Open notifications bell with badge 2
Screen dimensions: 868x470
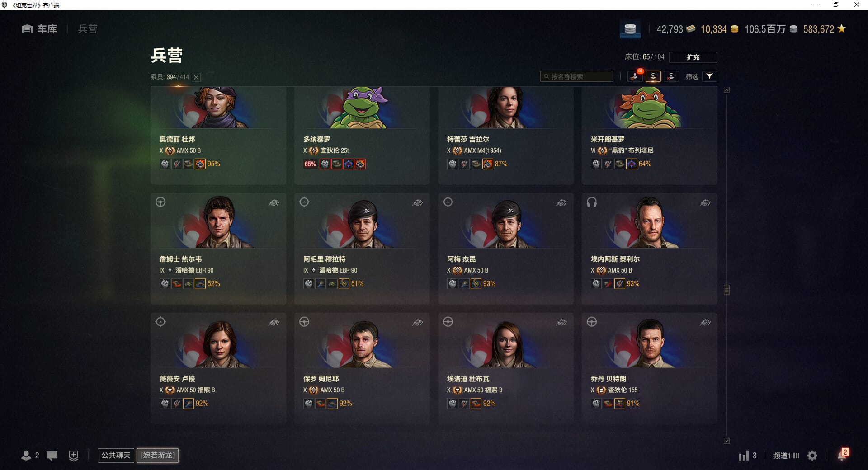point(842,455)
